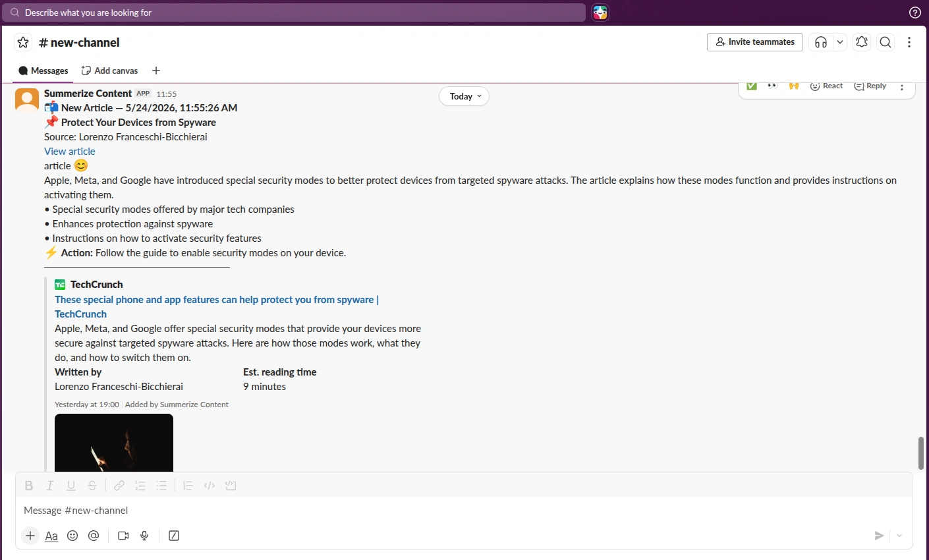Toggle strikethrough formatting

coord(92,486)
